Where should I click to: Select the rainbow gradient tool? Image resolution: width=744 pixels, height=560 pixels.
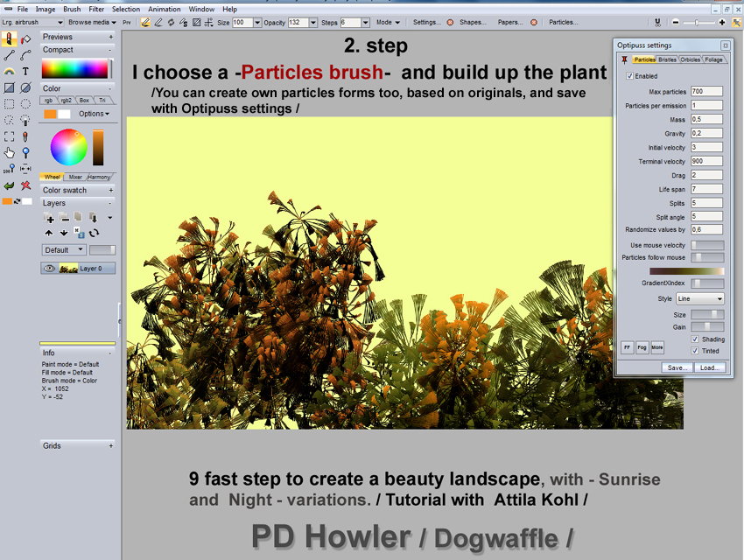(x=9, y=72)
